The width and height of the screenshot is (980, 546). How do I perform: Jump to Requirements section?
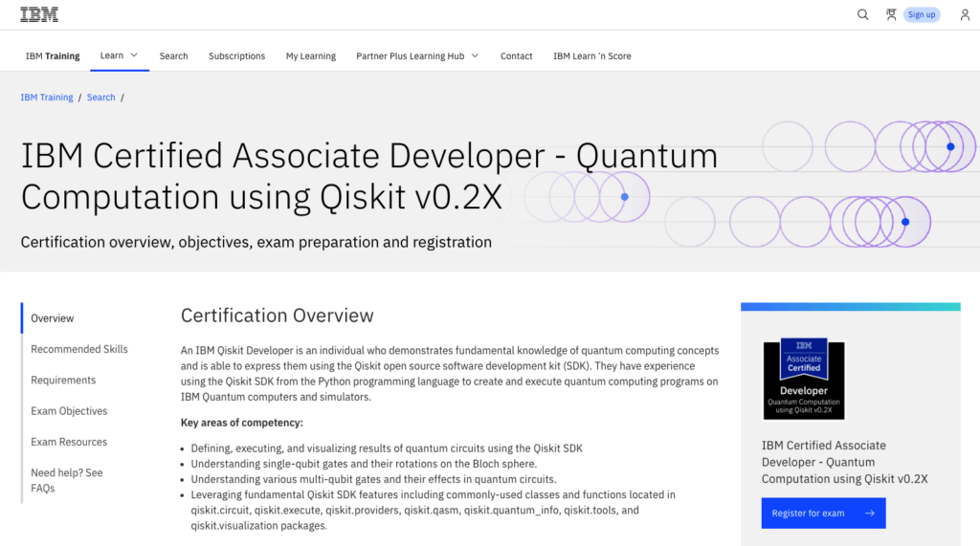pyautogui.click(x=63, y=380)
